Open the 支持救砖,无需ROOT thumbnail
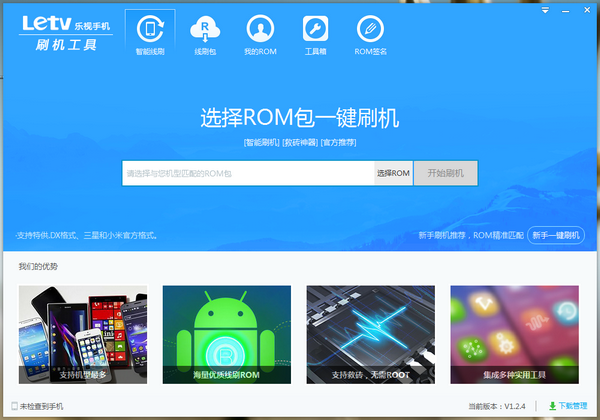 tap(370, 335)
